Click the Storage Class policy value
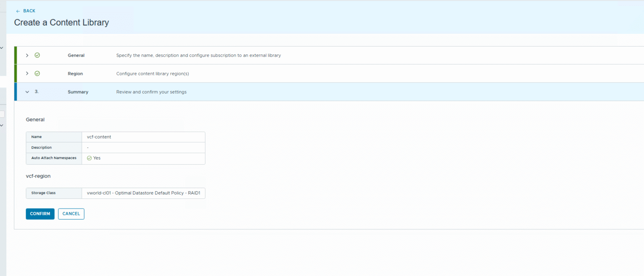Viewport: 644px width, 276px height. click(143, 193)
